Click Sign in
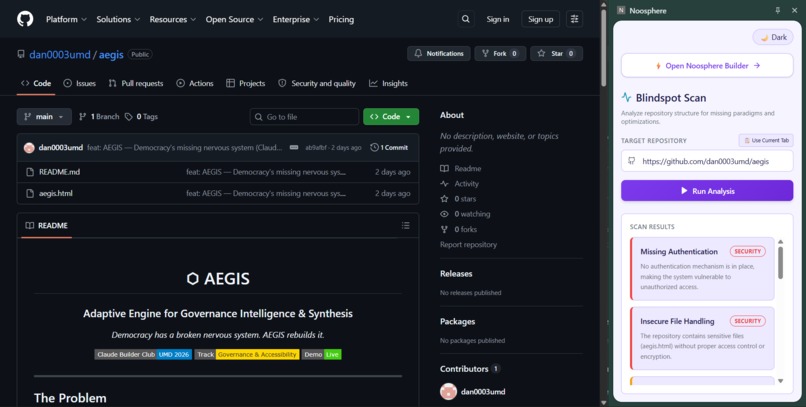The width and height of the screenshot is (806, 407). tap(498, 19)
